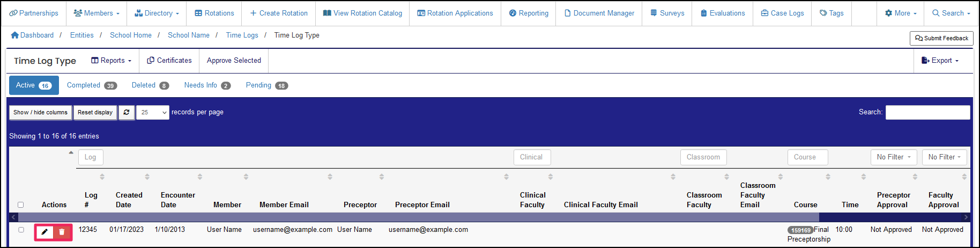Expand the Members dropdown menu
Screen dimensions: 980x248
(x=96, y=13)
